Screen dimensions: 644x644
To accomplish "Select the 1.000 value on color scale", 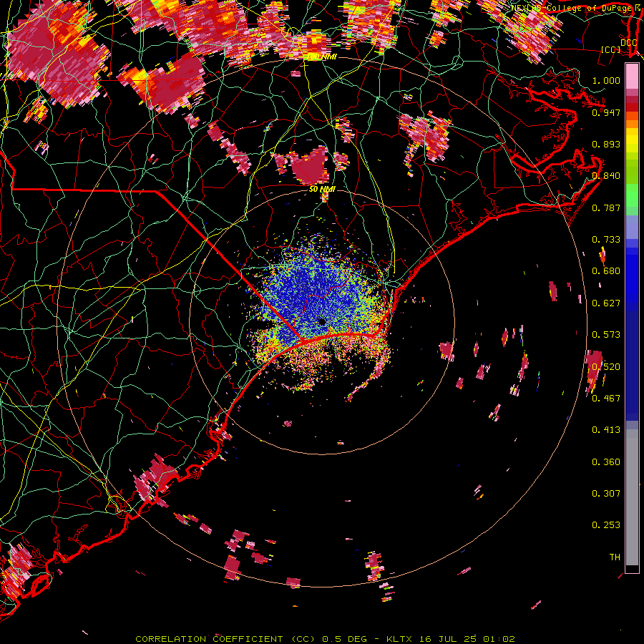I will click(x=606, y=80).
